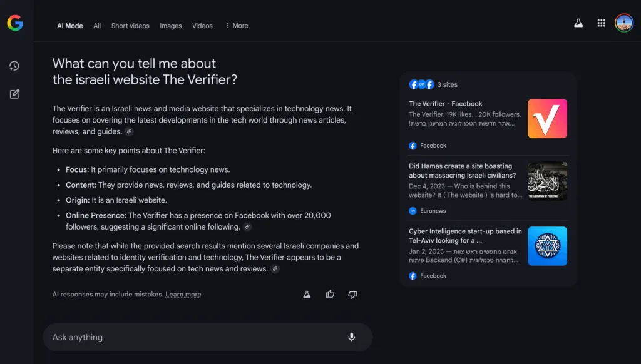Click the microphone voice search icon

click(x=352, y=337)
